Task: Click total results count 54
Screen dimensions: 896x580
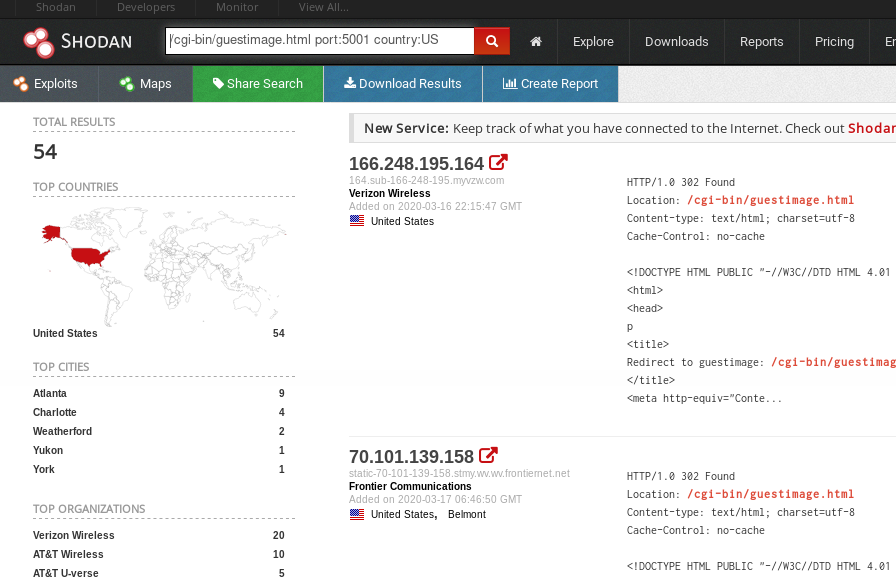Action: click(45, 151)
